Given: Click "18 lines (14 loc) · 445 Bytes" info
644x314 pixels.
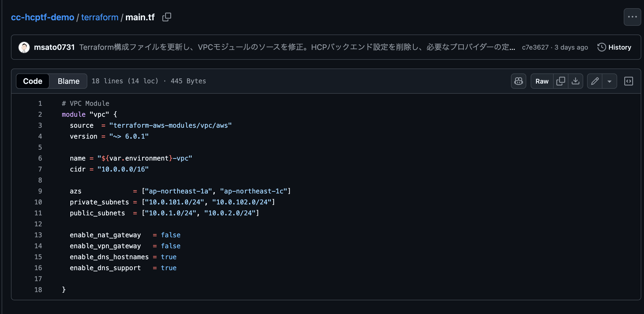Looking at the screenshot, I should click(149, 81).
